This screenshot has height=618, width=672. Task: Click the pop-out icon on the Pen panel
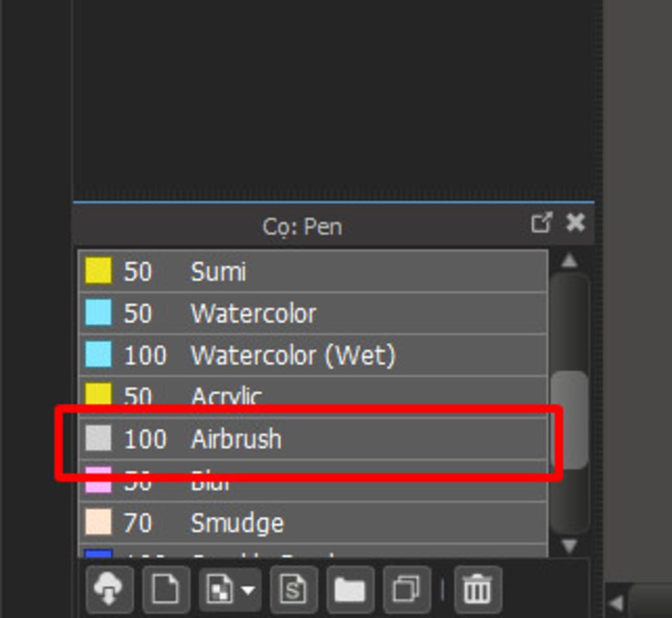click(x=541, y=223)
